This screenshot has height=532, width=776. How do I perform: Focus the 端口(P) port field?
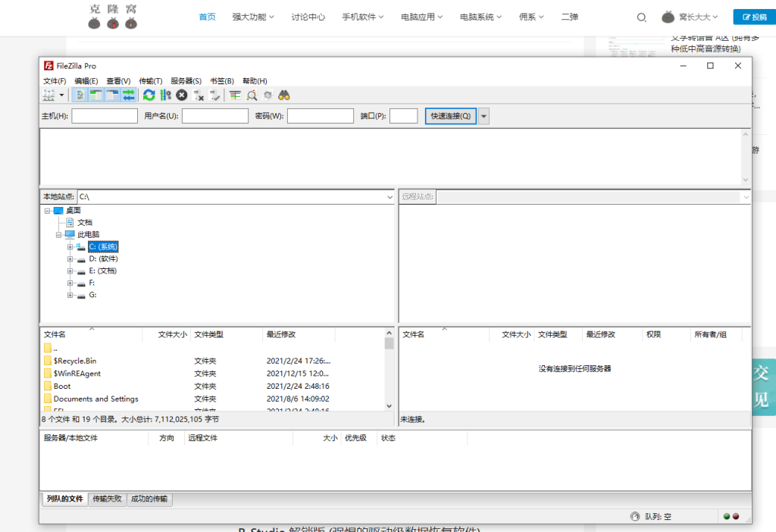click(403, 116)
